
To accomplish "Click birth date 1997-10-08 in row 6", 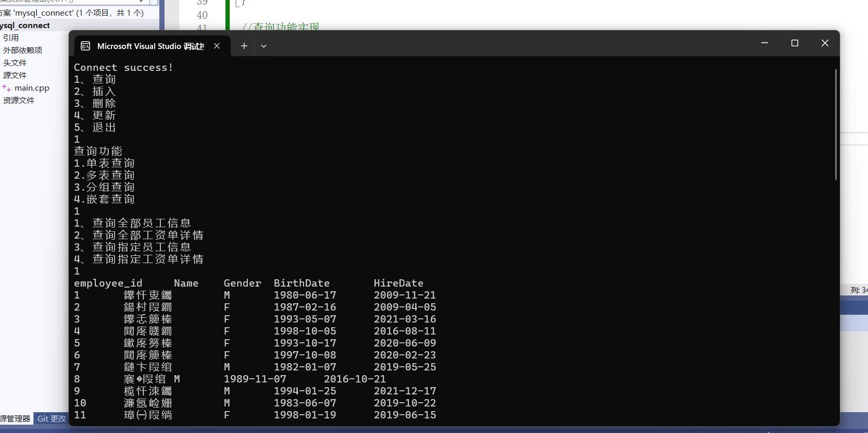I will 305,355.
